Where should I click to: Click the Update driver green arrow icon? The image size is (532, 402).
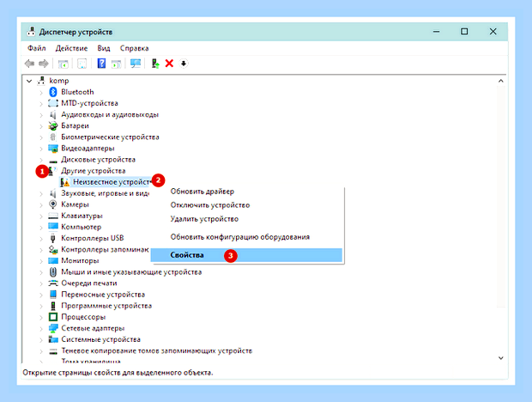(155, 64)
